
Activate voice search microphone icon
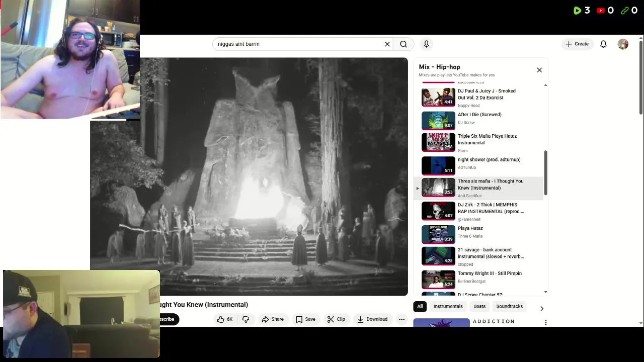coord(426,44)
